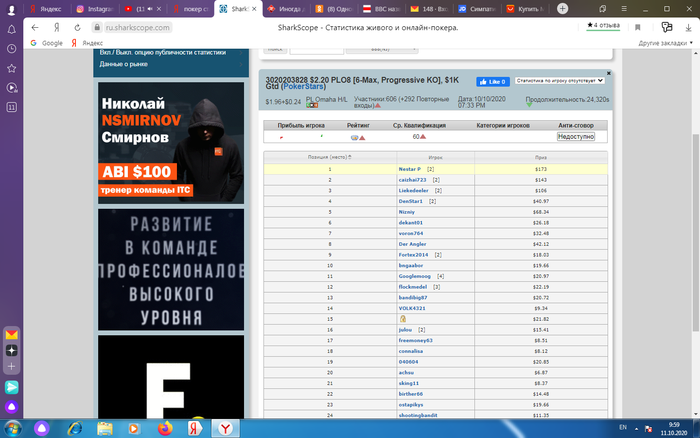This screenshot has height=438, width=700.
Task: Open the Google bookmark
Action: [46, 43]
